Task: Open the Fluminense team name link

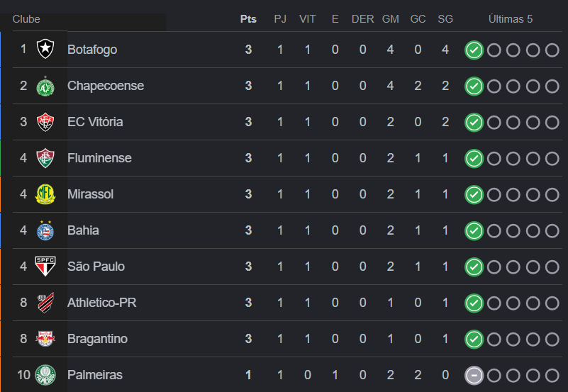Action: [99, 158]
